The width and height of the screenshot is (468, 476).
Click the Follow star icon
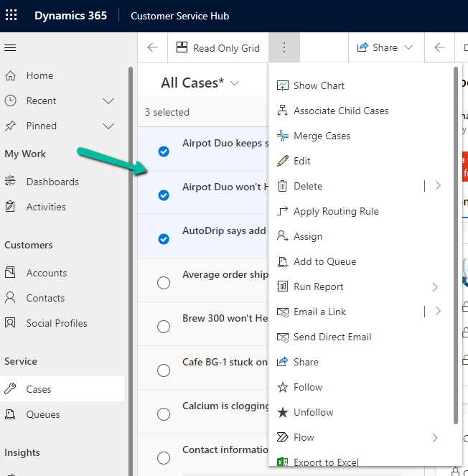coord(282,387)
